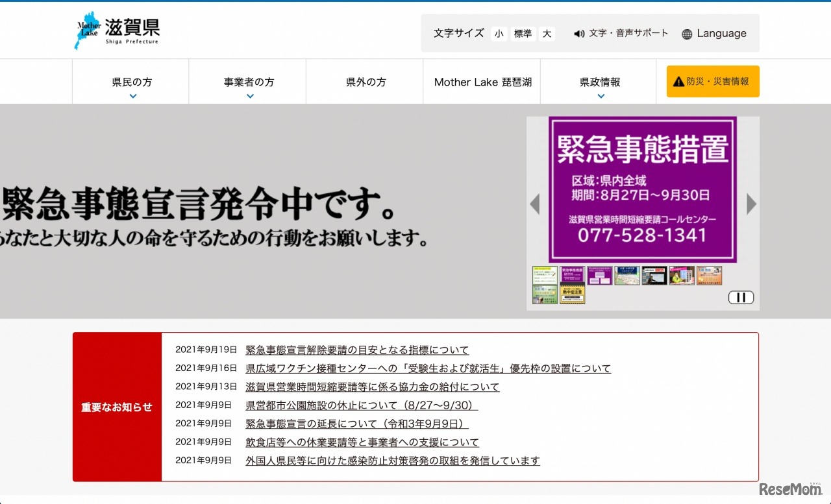
Task: Open the 防災・災害情報 warning button
Action: coord(712,82)
